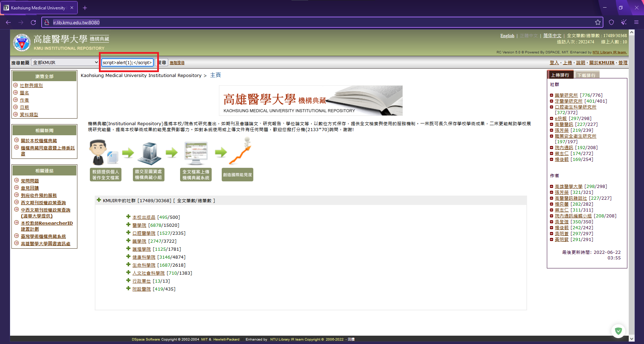Open 臺灣學術機構典藏系統 link

tap(43, 237)
